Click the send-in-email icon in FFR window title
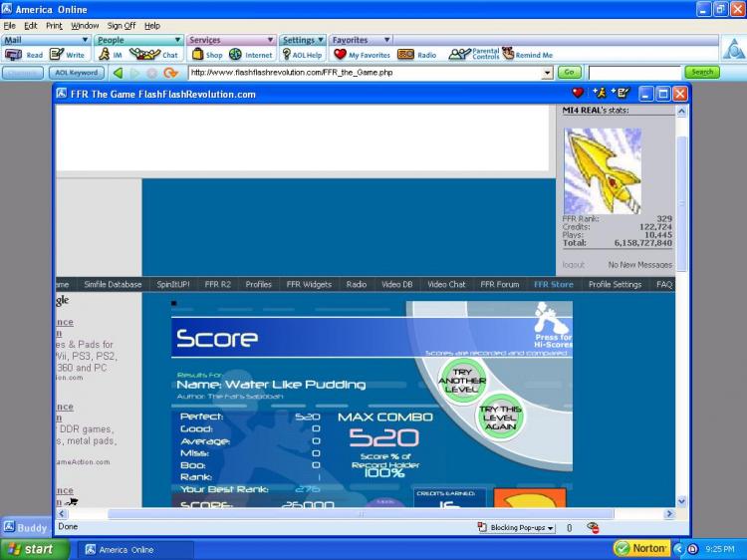This screenshot has width=747, height=560. pyautogui.click(x=621, y=93)
